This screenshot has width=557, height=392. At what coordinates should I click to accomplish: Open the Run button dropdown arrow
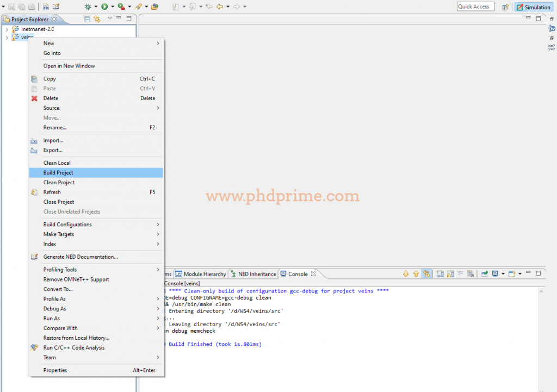click(113, 7)
